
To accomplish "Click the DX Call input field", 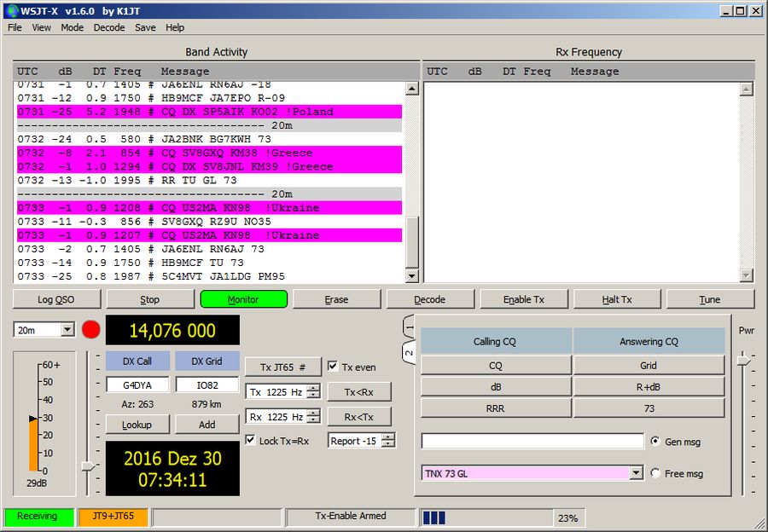I will coord(137,385).
